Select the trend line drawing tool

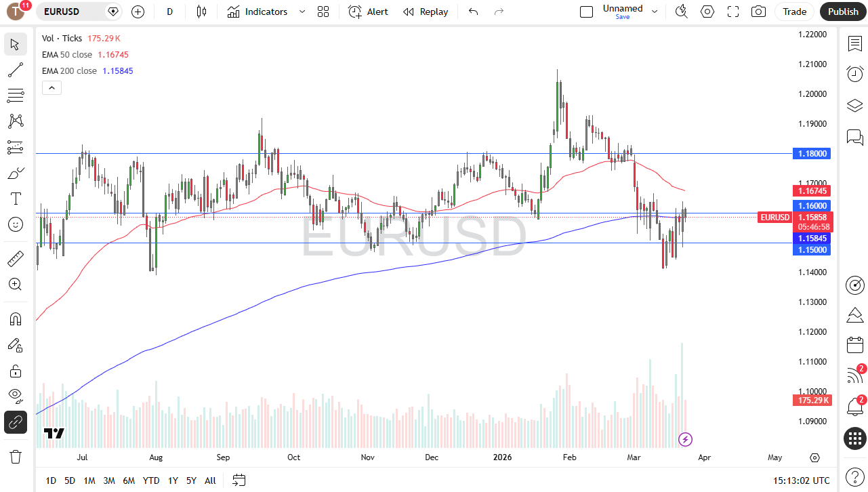15,70
